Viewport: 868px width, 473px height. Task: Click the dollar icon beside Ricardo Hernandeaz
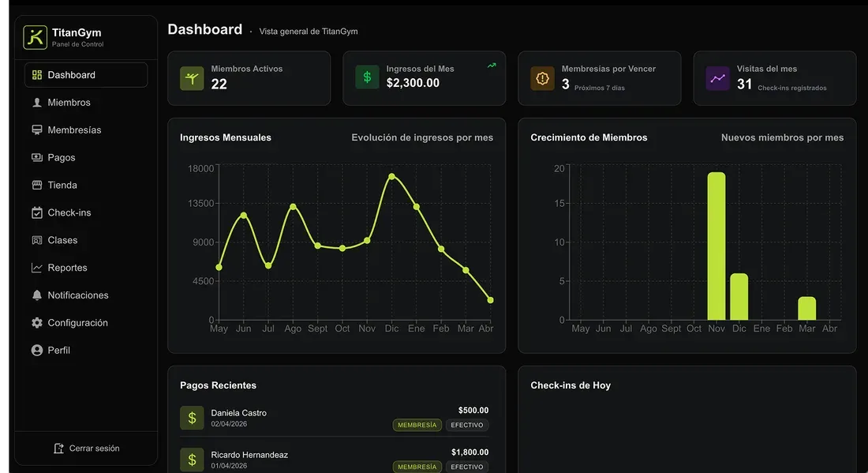coord(192,460)
